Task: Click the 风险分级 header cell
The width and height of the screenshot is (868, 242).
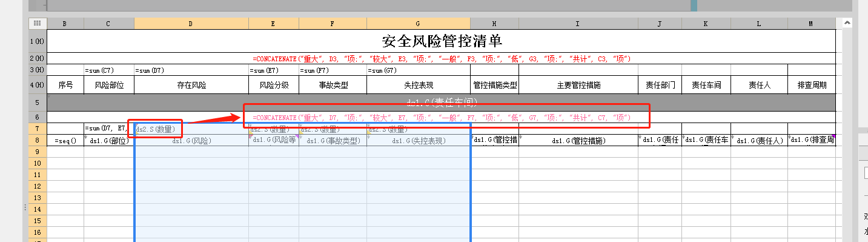Action: coord(274,85)
